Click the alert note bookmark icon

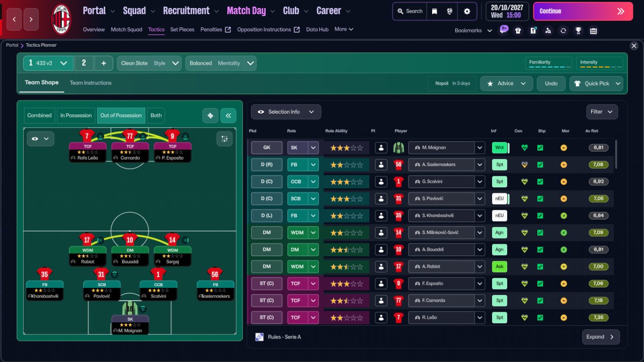533,31
